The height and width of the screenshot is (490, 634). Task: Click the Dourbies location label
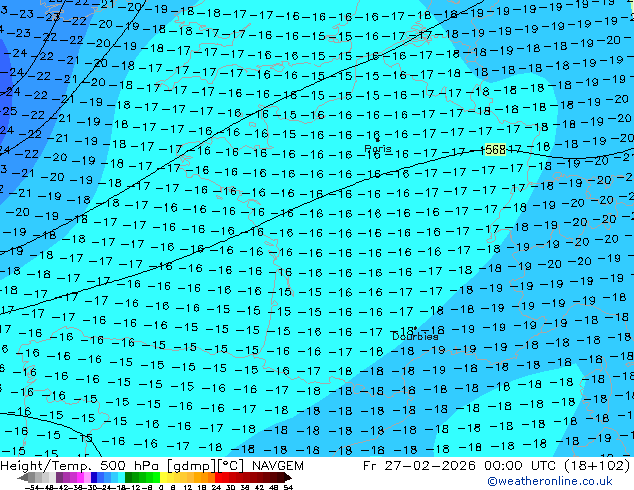415,336
